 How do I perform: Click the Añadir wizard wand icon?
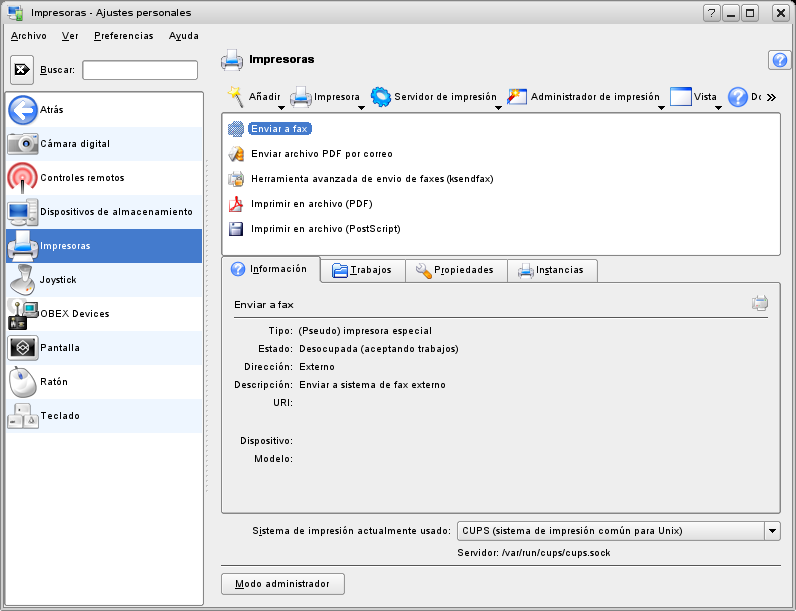pos(236,96)
